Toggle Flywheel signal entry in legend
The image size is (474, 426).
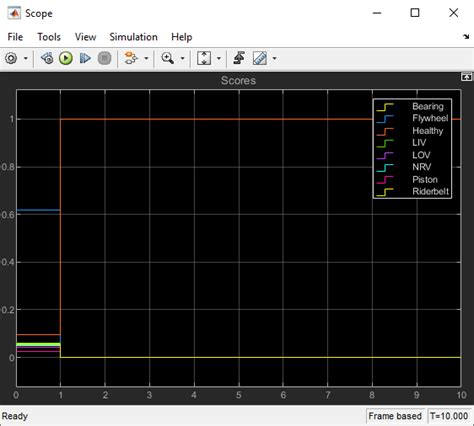click(413, 118)
